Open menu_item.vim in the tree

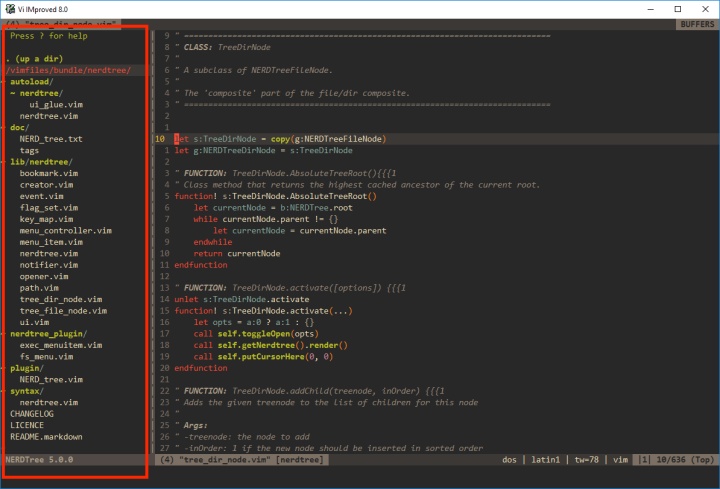51,242
